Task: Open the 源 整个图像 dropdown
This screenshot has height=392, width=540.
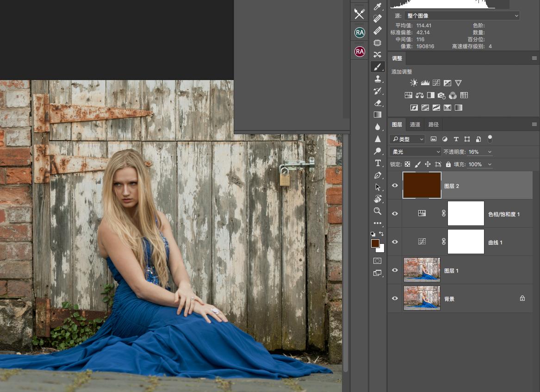Action: [462, 15]
